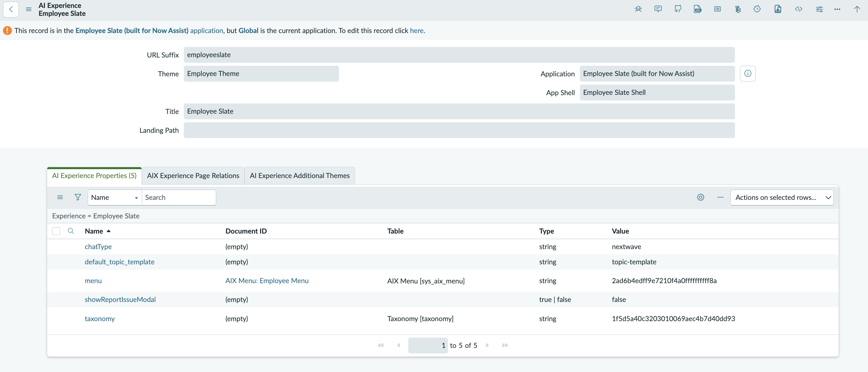This screenshot has height=372, width=868.
Task: Click the App Shell field
Action: [657, 93]
